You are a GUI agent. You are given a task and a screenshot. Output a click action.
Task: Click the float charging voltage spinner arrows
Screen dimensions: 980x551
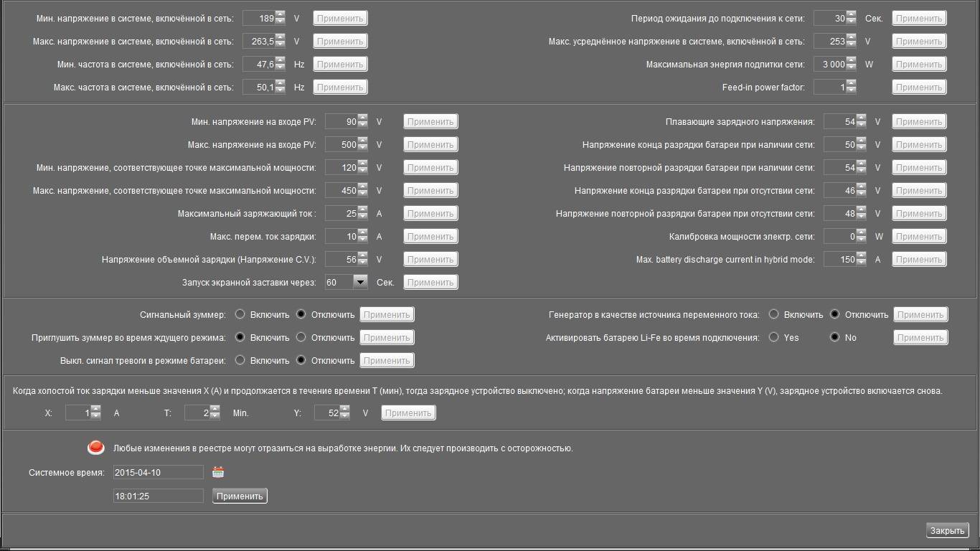862,122
